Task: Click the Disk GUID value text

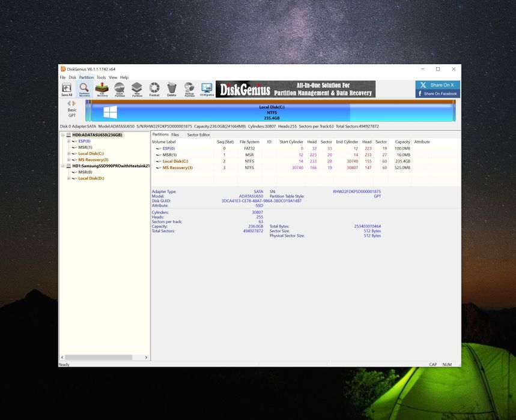Action: (x=262, y=201)
